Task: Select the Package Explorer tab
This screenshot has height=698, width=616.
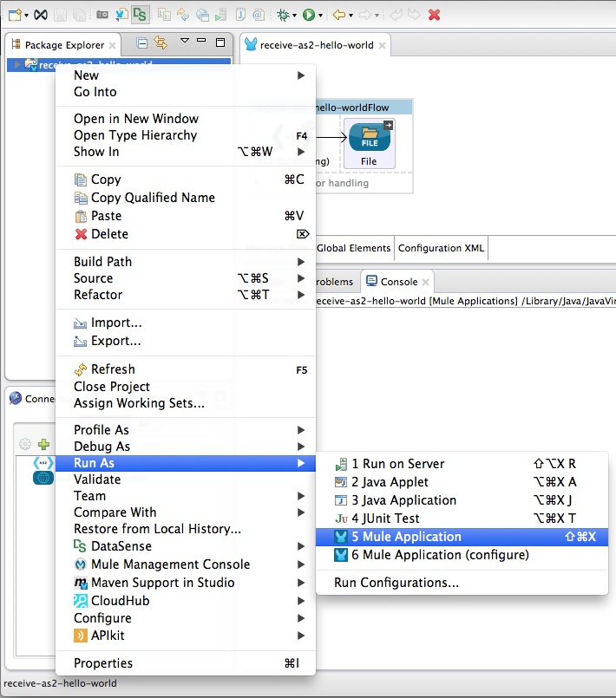Action: (64, 45)
